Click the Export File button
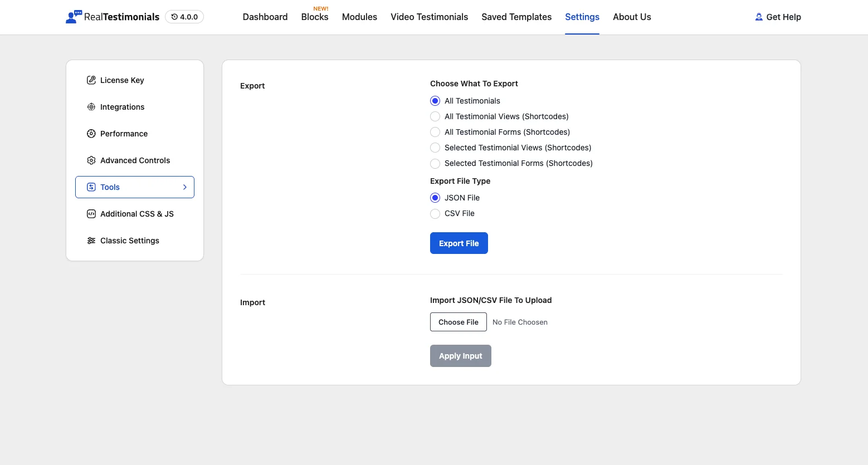 tap(459, 243)
